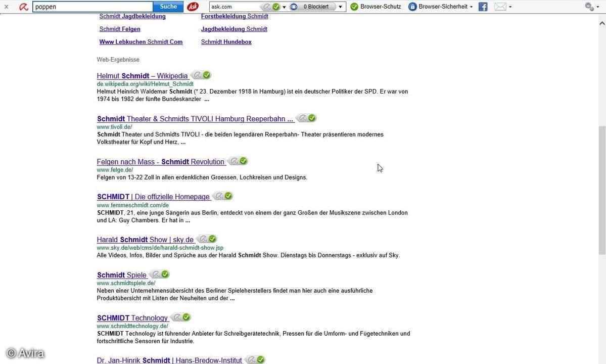
Task: Open Felgen nach Mass - Schmidt Revolution
Action: (160, 161)
